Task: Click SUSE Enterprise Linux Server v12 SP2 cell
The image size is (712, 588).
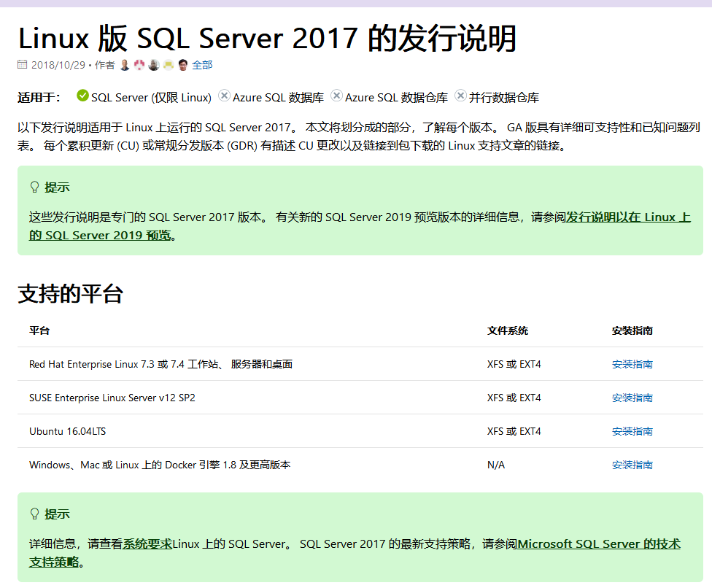Action: tap(112, 398)
